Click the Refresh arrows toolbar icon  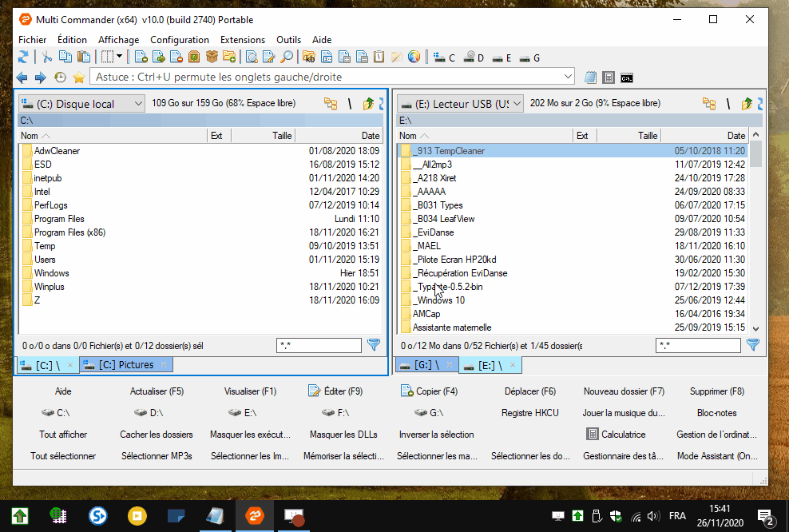click(23, 58)
